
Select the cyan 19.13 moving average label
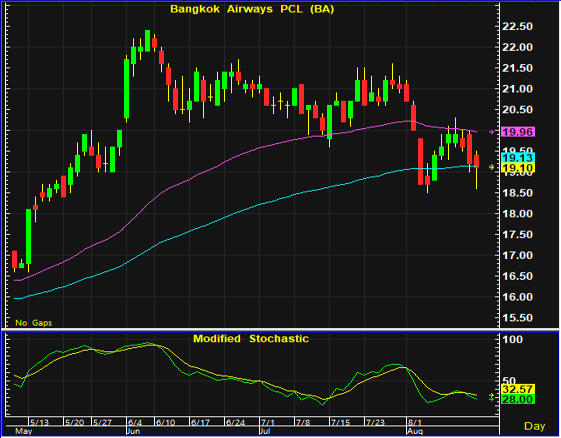pos(518,158)
